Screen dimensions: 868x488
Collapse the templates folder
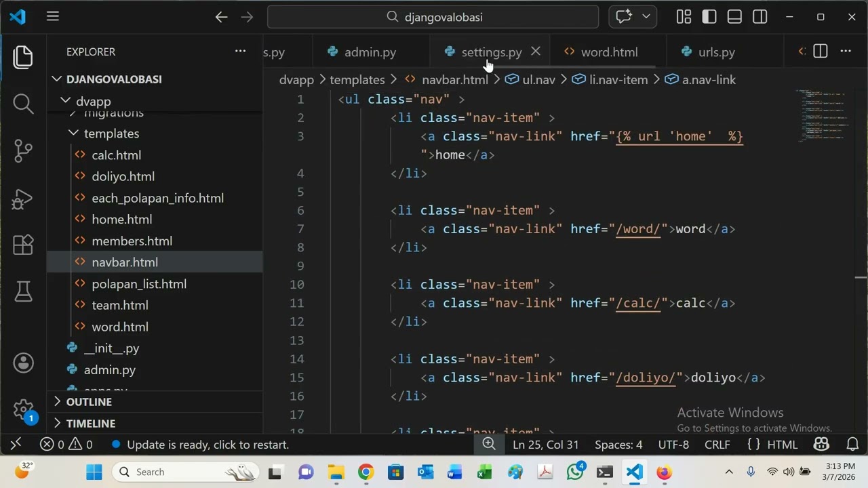(155, 134)
